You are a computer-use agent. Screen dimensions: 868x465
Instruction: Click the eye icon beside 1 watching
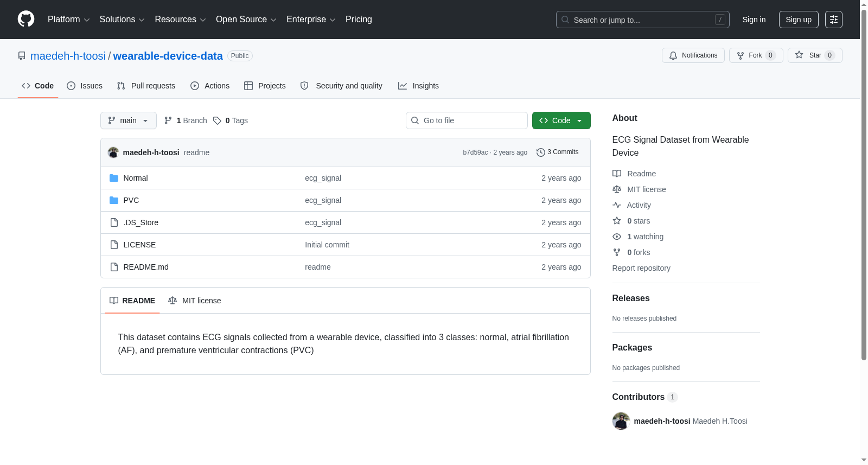pos(617,237)
